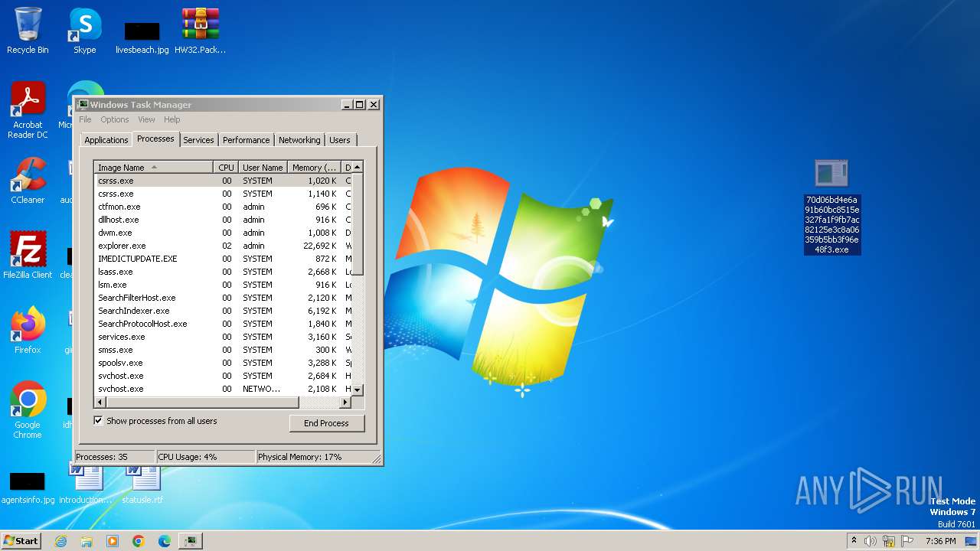
Task: Select the 70d06bd4e6a executable on desktop
Action: coord(832,207)
